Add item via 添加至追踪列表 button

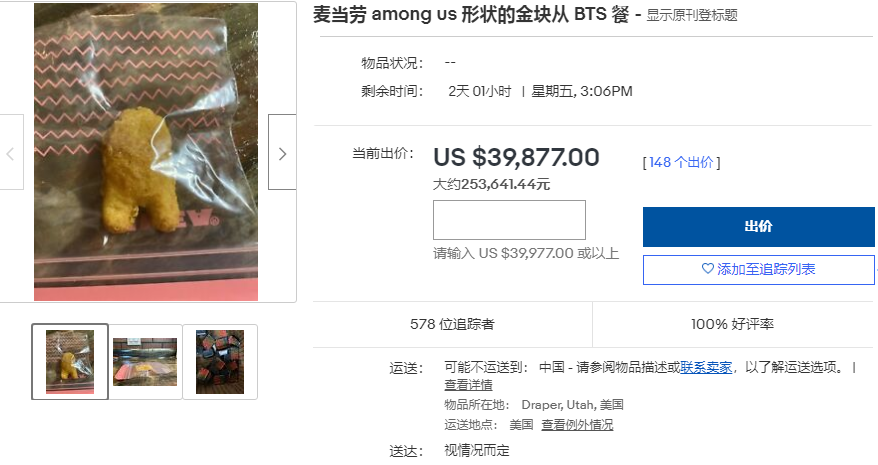pyautogui.click(x=758, y=269)
